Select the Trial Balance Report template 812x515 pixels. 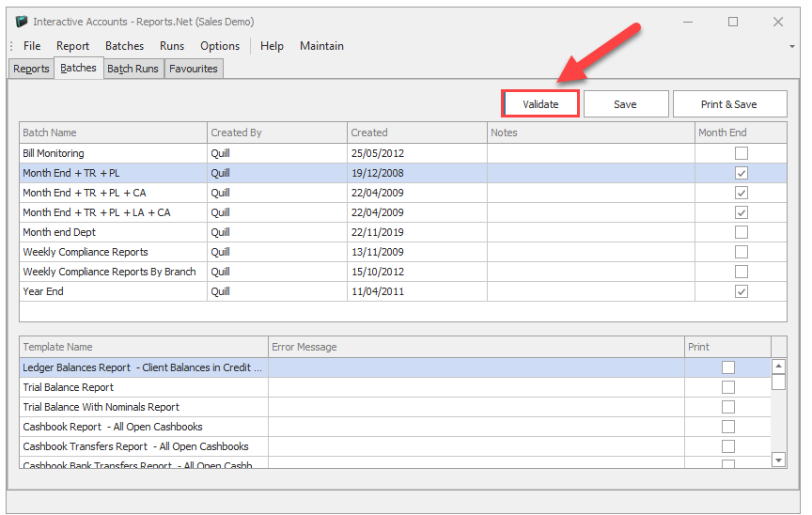pos(395,387)
